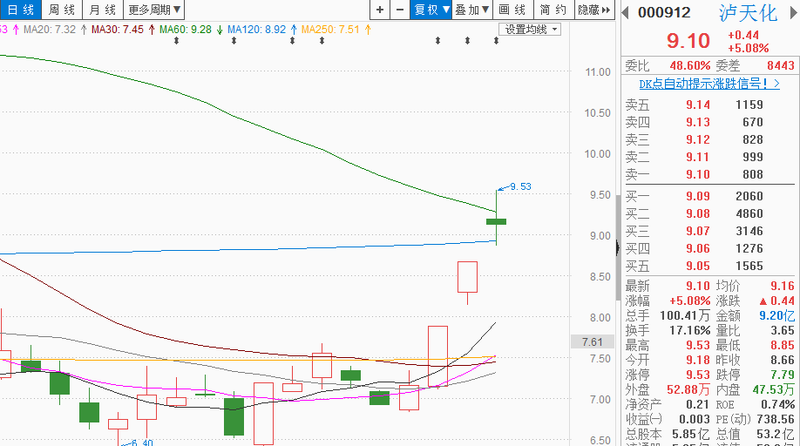Click the zoom-out minus button

(400, 11)
